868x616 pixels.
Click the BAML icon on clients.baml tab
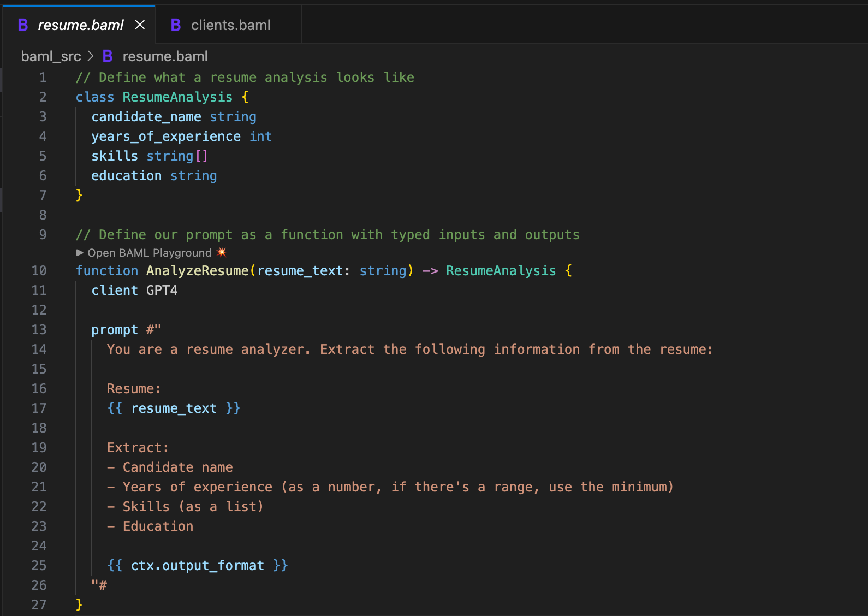pyautogui.click(x=176, y=25)
